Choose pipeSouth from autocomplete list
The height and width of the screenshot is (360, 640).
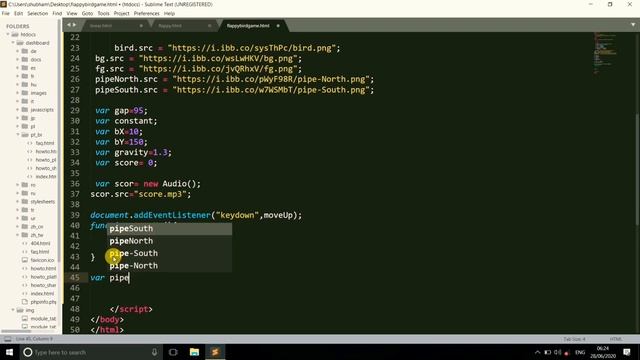pos(169,229)
